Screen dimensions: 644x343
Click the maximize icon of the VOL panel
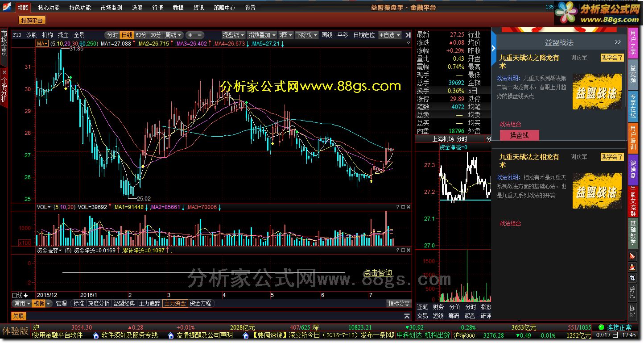(403, 207)
